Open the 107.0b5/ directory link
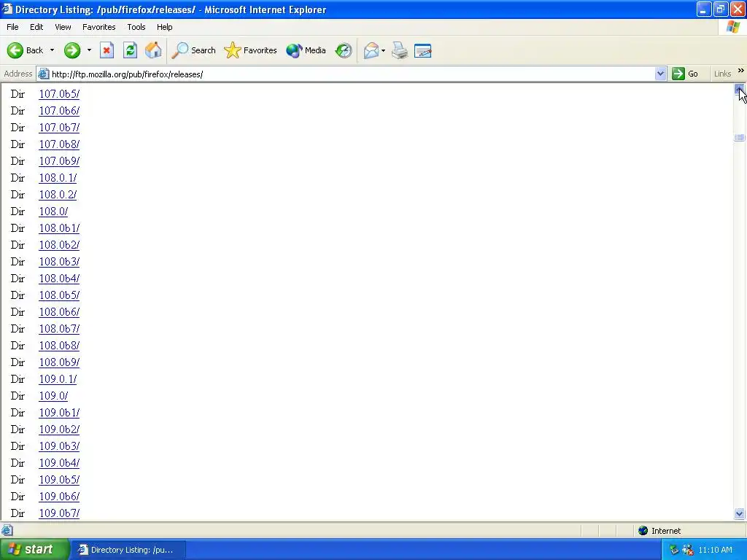The image size is (747, 560). coord(59,94)
